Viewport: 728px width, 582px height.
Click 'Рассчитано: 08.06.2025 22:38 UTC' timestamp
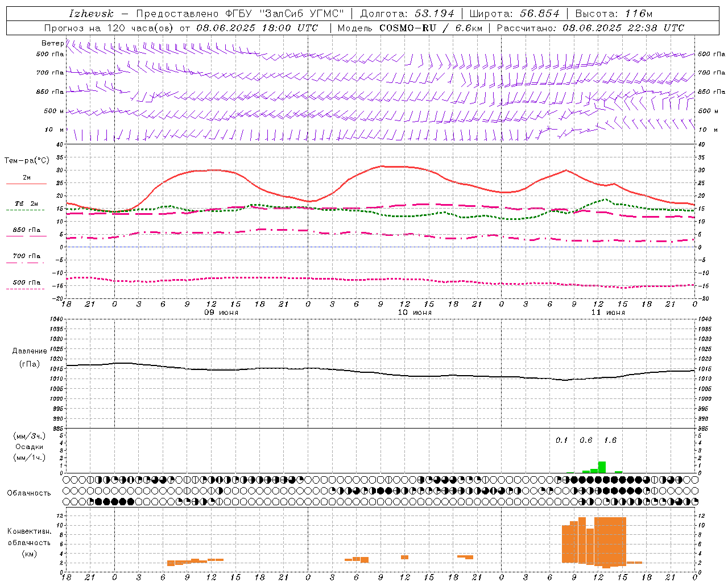click(590, 28)
